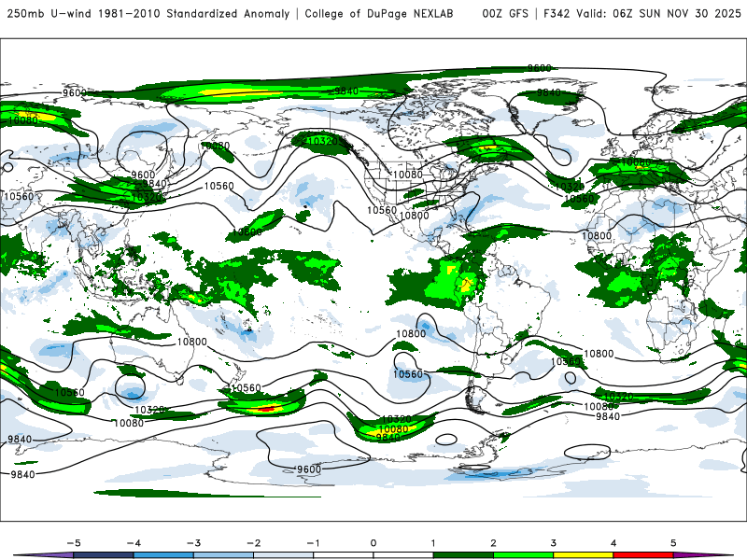Click the colorbar label "2"
The height and width of the screenshot is (560, 747).
[x=494, y=543]
